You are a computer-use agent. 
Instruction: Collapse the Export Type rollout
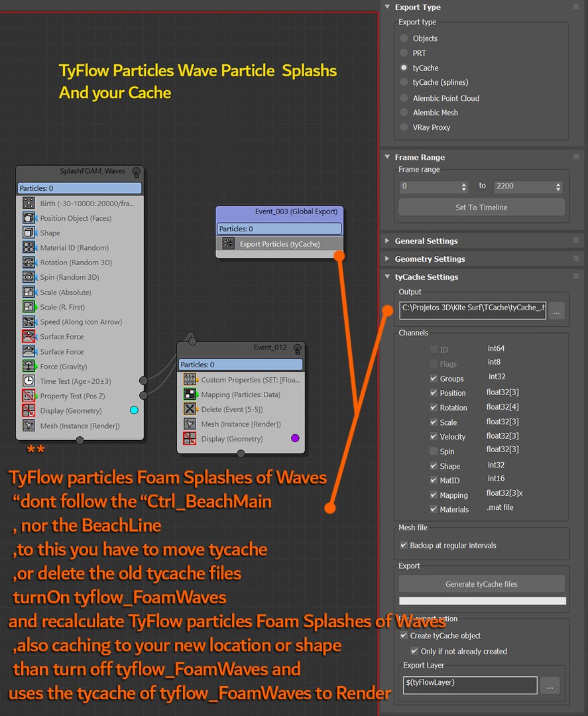387,7
